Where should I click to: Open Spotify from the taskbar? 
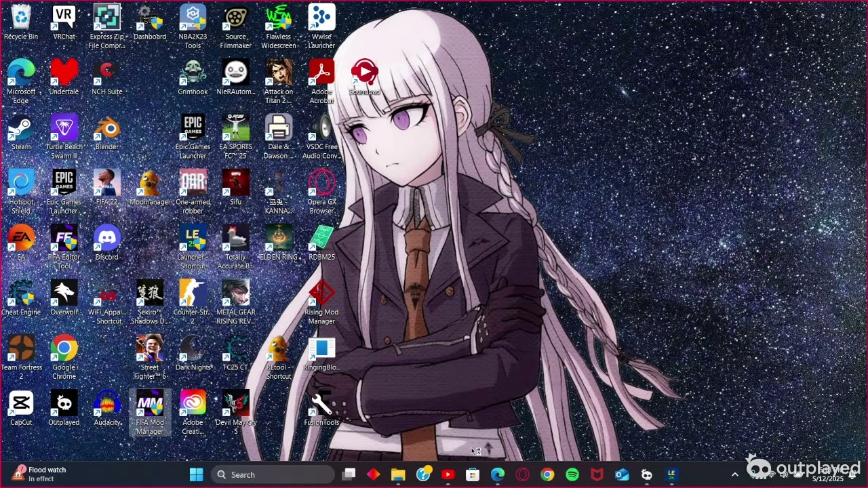click(572, 474)
